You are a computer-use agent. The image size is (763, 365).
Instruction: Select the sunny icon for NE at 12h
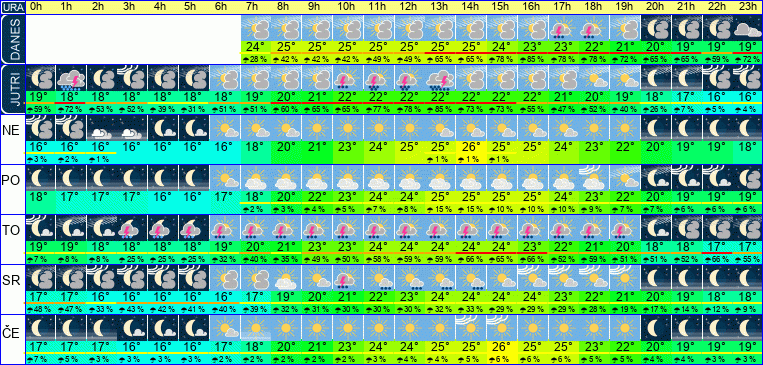409,128
